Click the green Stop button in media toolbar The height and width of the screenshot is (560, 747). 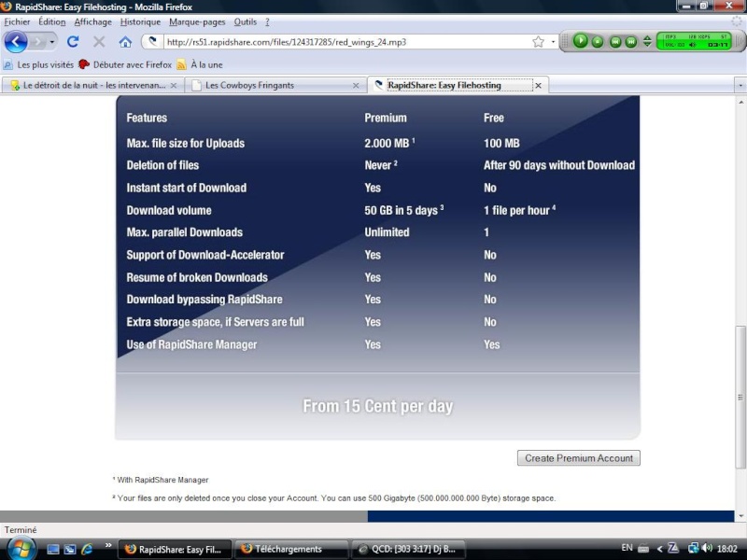tap(597, 42)
